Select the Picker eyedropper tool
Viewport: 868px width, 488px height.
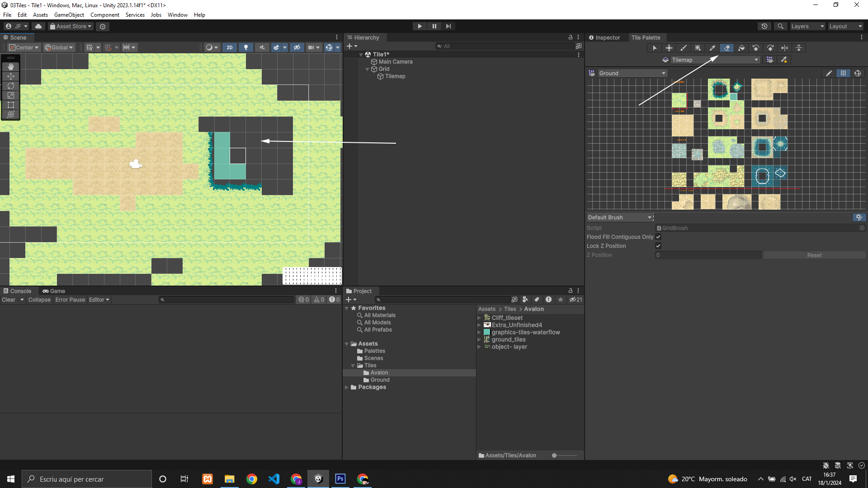click(712, 48)
